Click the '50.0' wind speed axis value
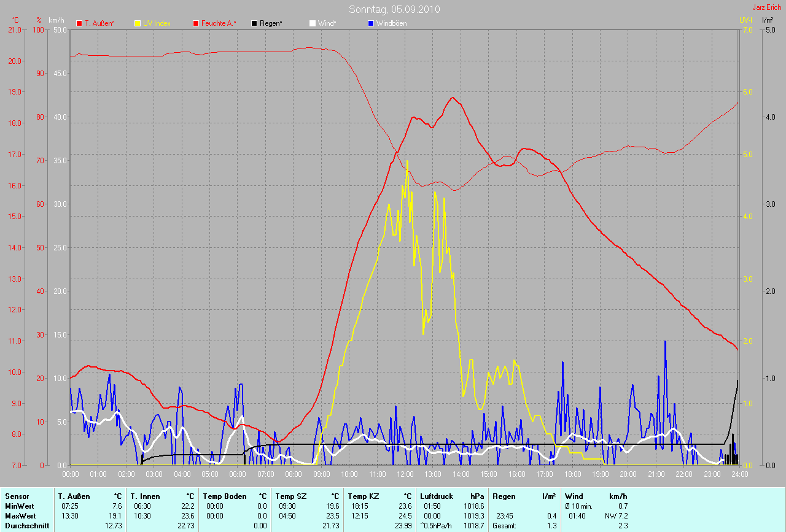Image resolution: width=786 pixels, height=532 pixels. [x=60, y=29]
